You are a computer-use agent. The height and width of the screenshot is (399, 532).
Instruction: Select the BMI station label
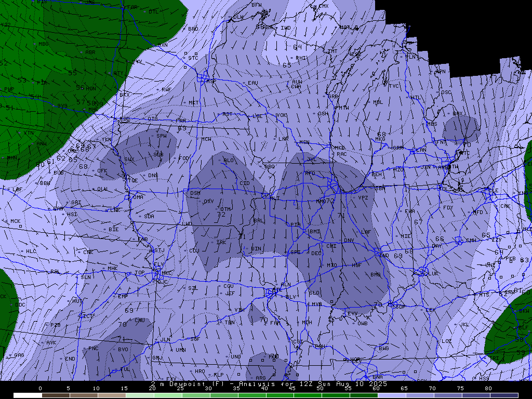[315, 231]
